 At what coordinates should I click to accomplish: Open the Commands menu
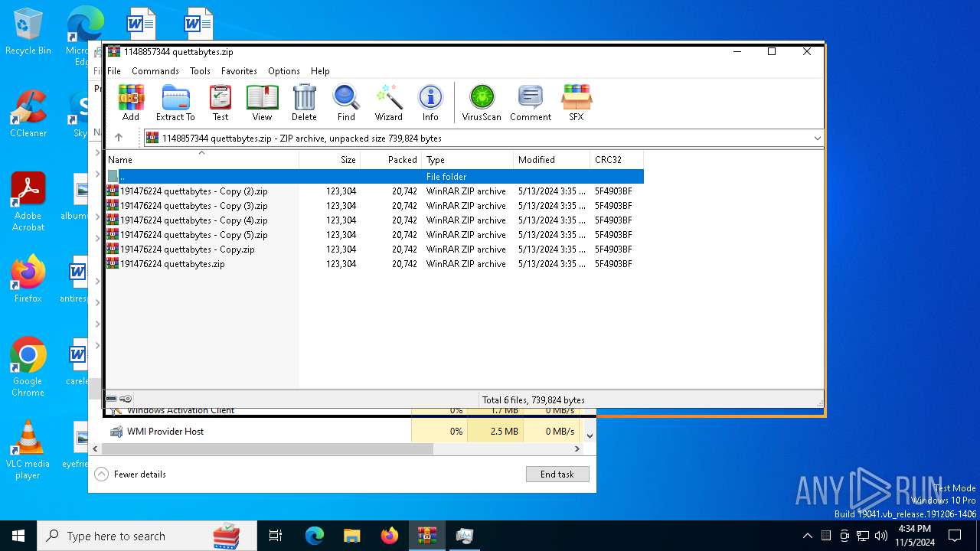[155, 70]
